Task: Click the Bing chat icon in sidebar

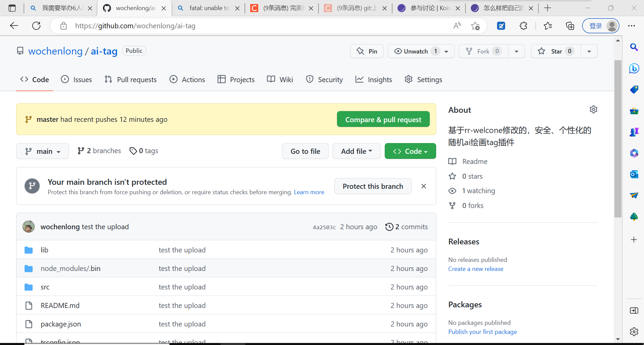Action: 634,69
